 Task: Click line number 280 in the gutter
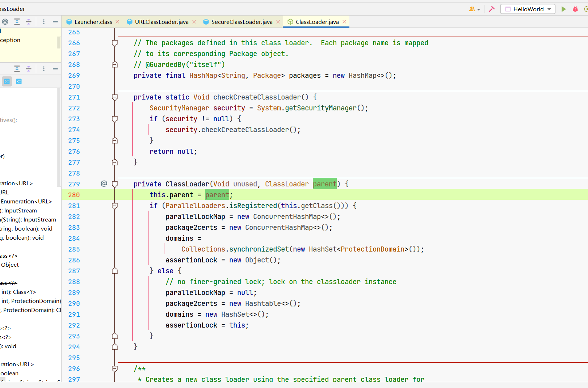pos(74,195)
